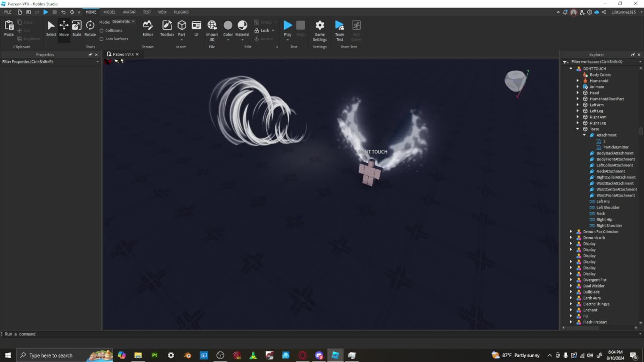Expand the Demon Fox Crimsion item
644x362 pixels.
[x=571, y=231]
